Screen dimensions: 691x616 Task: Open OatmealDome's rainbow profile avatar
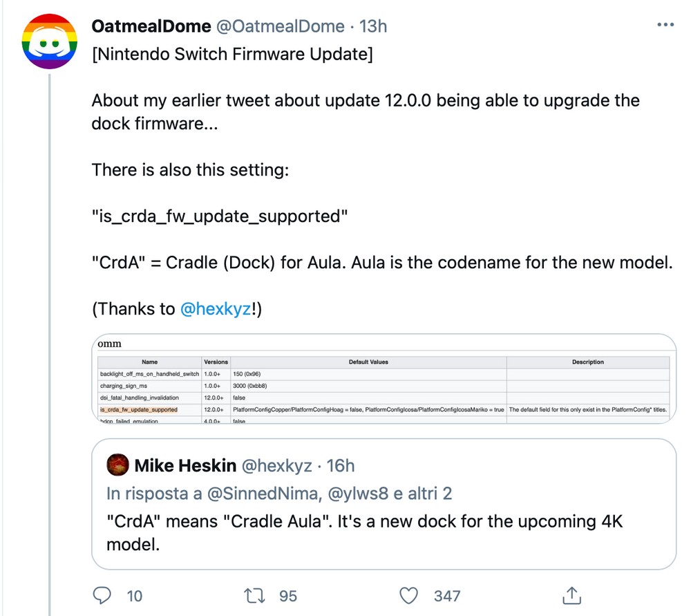pyautogui.click(x=47, y=41)
